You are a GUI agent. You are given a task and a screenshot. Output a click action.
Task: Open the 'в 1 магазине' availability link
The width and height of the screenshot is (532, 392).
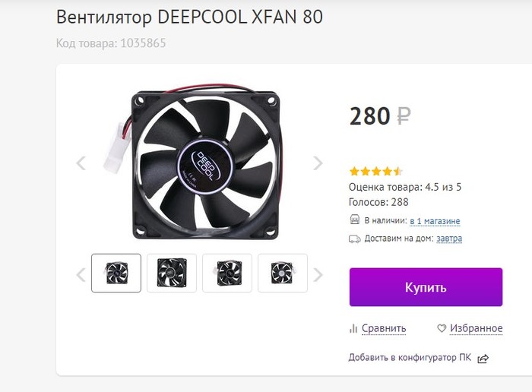pyautogui.click(x=434, y=221)
